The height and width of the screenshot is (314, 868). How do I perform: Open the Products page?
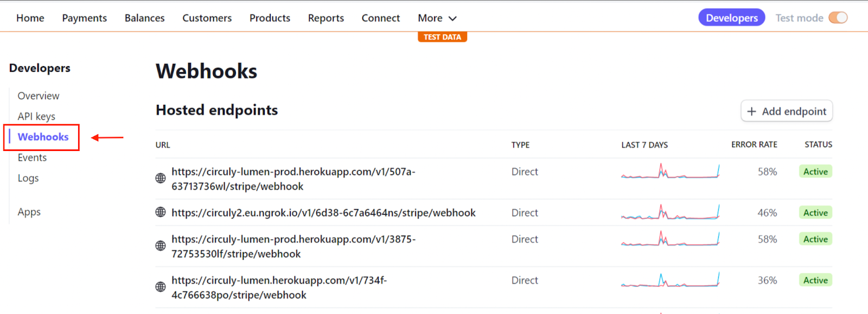(270, 18)
